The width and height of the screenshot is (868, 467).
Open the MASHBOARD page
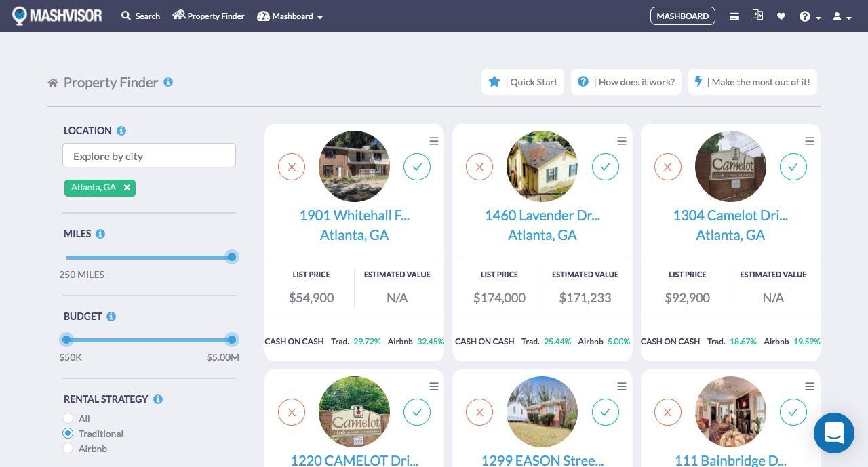click(x=683, y=16)
